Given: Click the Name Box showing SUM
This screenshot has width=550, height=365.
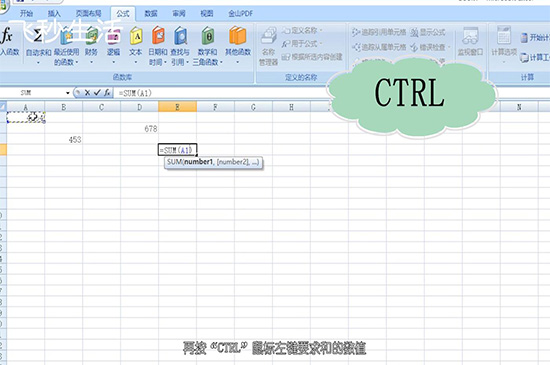Looking at the screenshot, I should 33,93.
